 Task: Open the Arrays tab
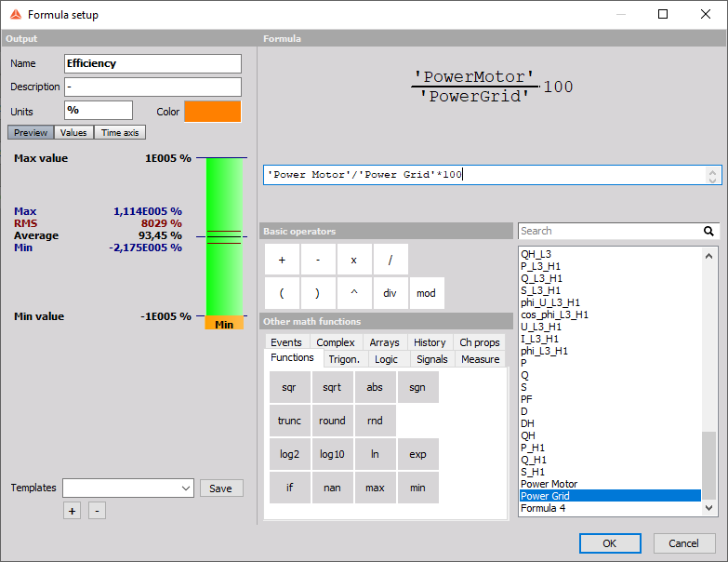pos(384,342)
